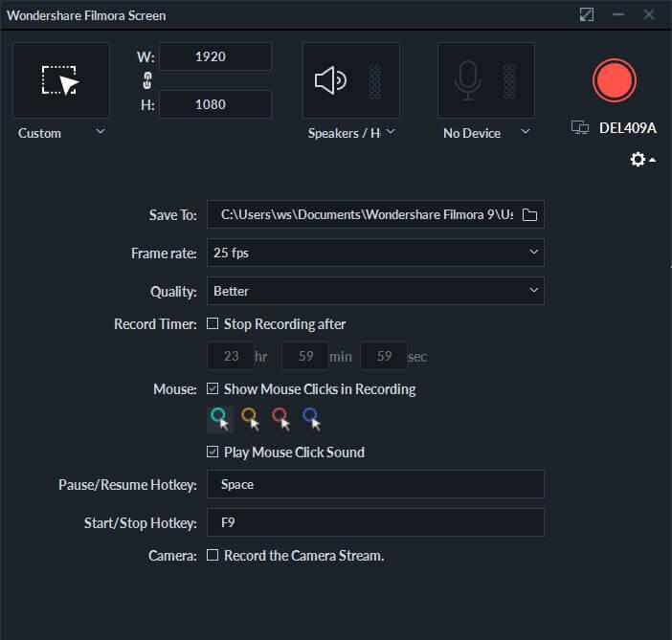
Task: Toggle the aspect ratio lock link icon
Action: click(x=147, y=80)
